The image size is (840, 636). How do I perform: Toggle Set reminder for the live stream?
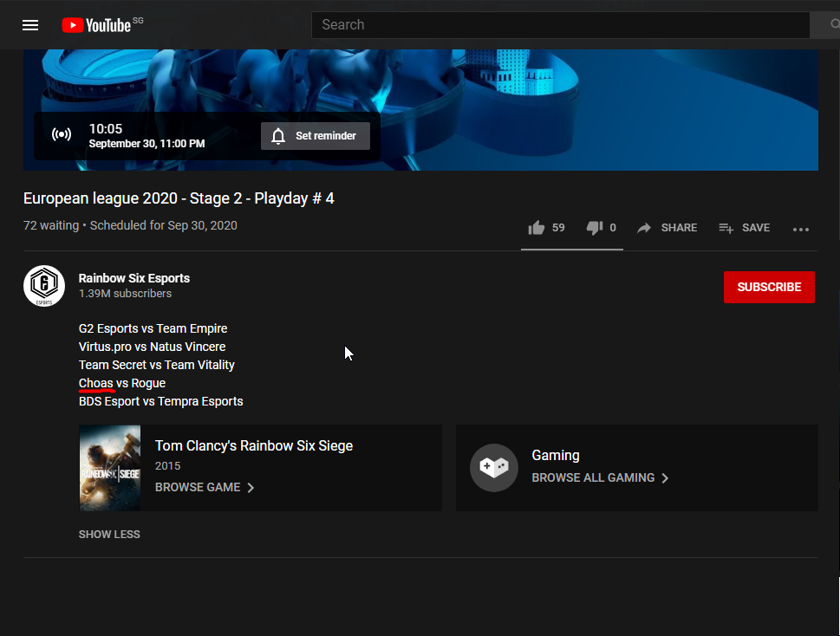click(316, 136)
